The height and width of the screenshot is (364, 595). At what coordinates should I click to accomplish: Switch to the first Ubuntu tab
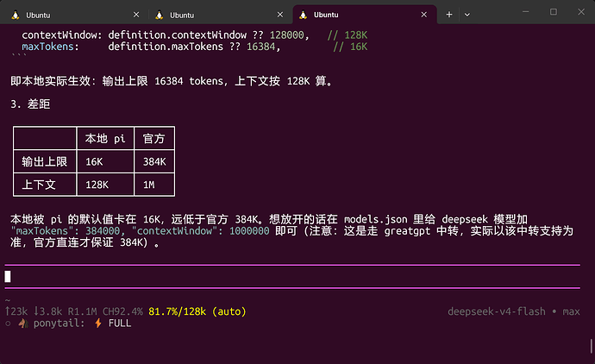tap(74, 15)
